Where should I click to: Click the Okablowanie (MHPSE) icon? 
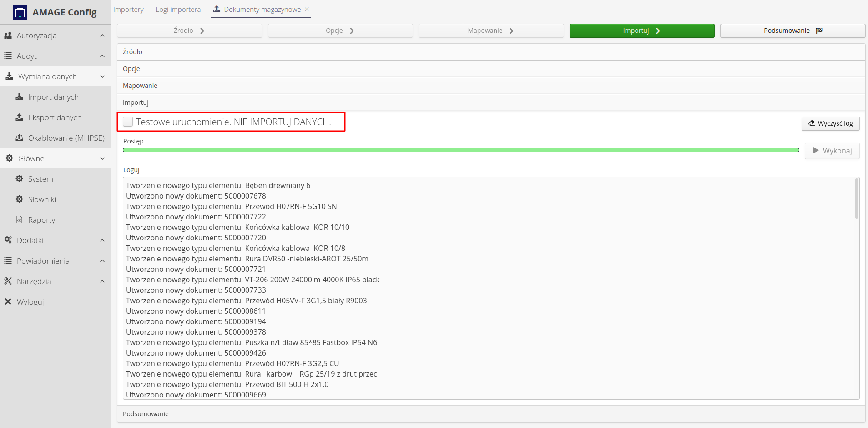click(x=19, y=138)
